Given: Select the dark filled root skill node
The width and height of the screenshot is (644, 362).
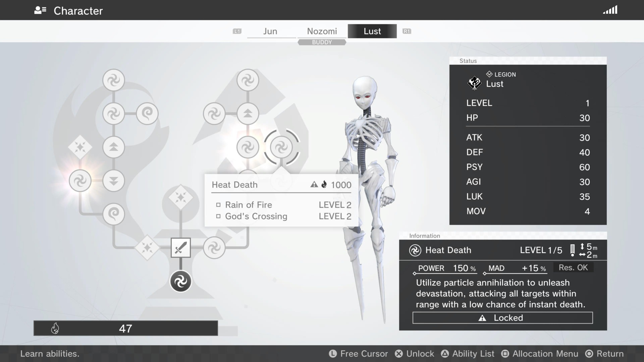Looking at the screenshot, I should point(180,281).
